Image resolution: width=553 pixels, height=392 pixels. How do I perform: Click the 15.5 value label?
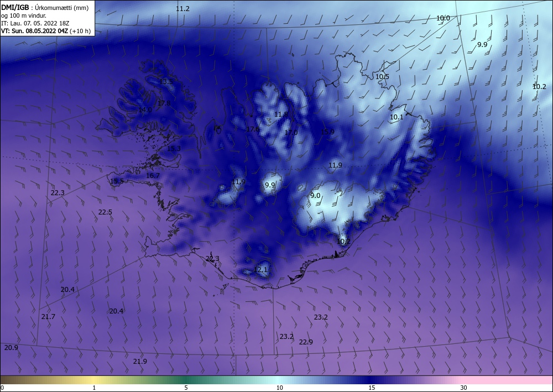(x=117, y=181)
